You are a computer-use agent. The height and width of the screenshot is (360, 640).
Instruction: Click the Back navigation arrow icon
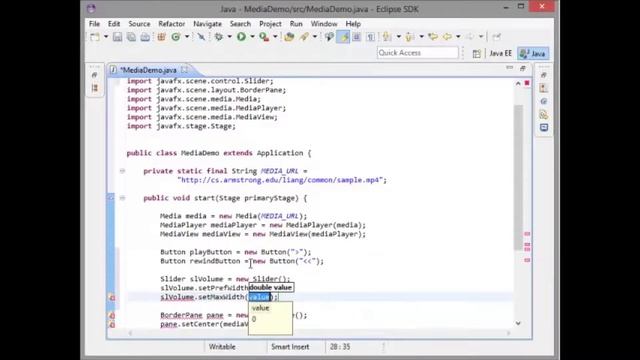[447, 37]
